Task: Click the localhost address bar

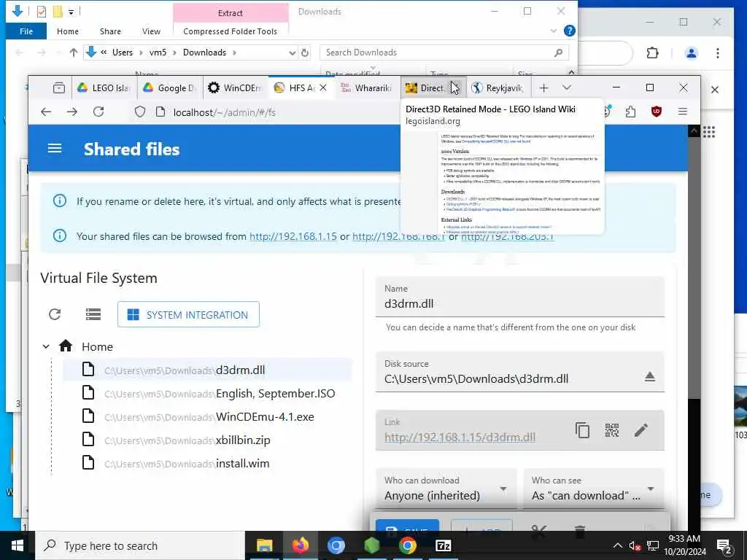Action: [x=225, y=112]
